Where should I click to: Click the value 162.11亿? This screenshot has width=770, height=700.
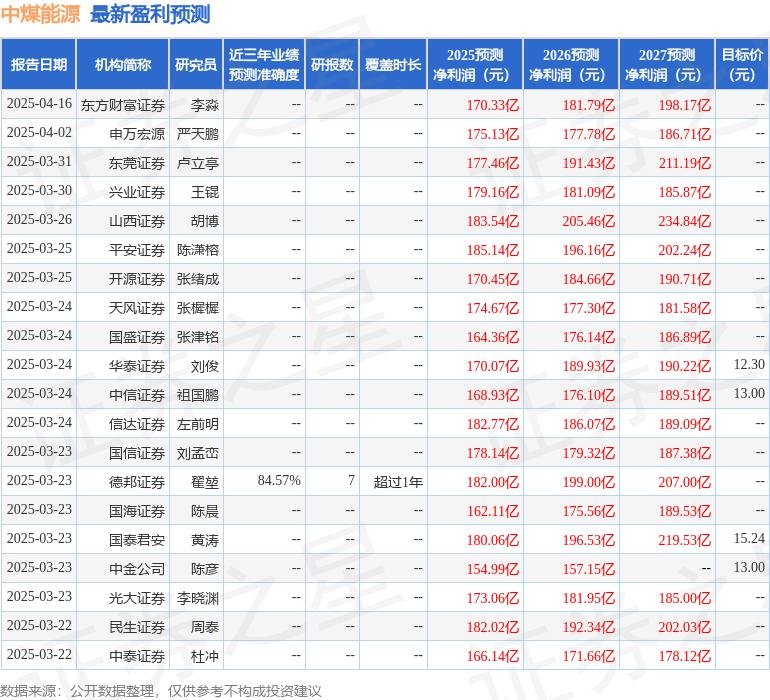pyautogui.click(x=493, y=511)
